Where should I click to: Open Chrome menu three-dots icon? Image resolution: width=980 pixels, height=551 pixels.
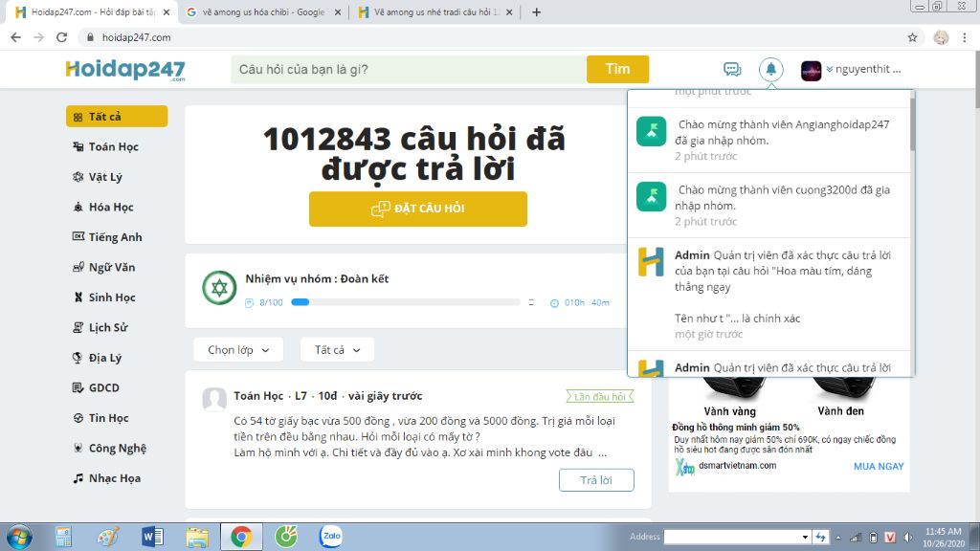965,37
